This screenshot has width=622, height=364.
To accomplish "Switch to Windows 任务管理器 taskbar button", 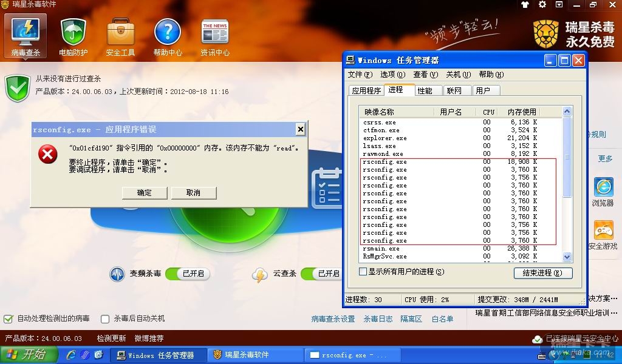I will click(158, 356).
